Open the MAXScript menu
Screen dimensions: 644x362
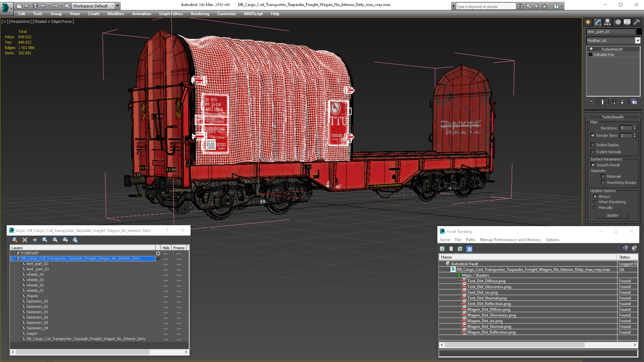[x=253, y=14]
